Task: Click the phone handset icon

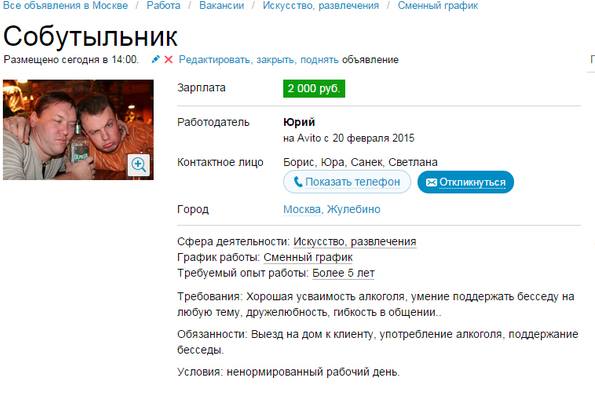Action: point(298,182)
